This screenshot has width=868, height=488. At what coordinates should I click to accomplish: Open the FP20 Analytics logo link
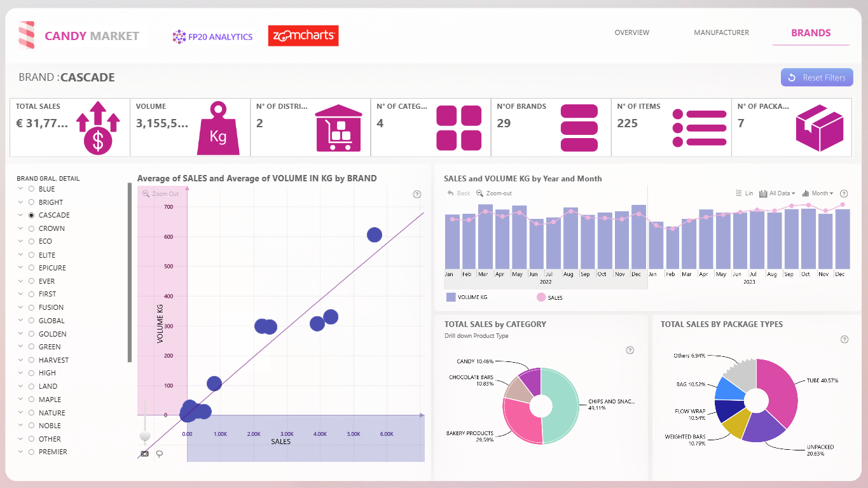[x=212, y=37]
